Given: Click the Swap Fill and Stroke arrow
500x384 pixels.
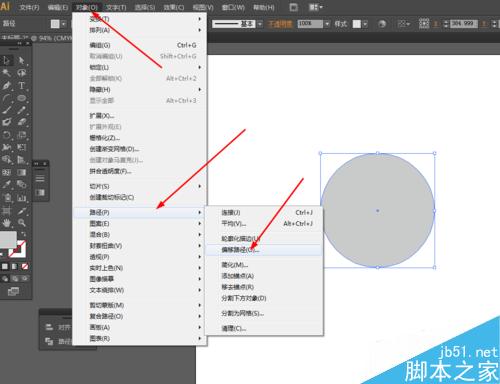Looking at the screenshot, I should [x=23, y=234].
